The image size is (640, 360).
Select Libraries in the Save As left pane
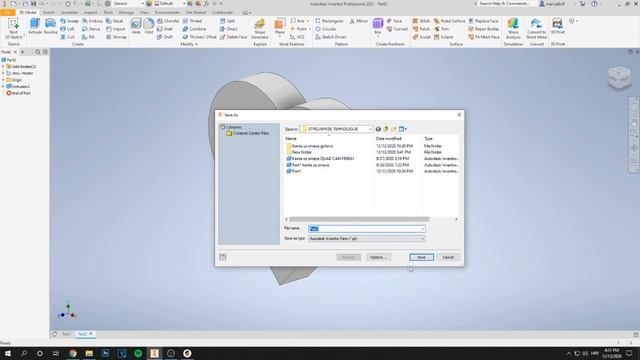231,127
